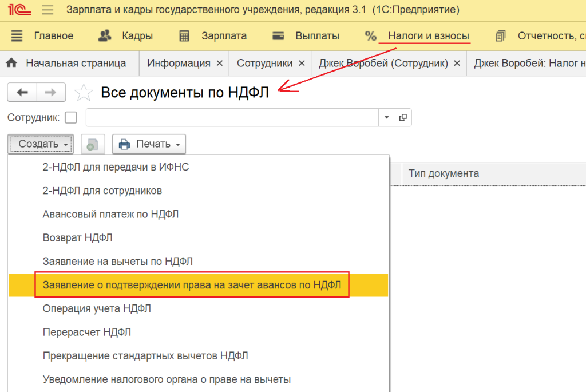Screen dimensions: 586x392
Task: Close the Джек Воробей (Сотрудник) tab
Action: pos(457,63)
